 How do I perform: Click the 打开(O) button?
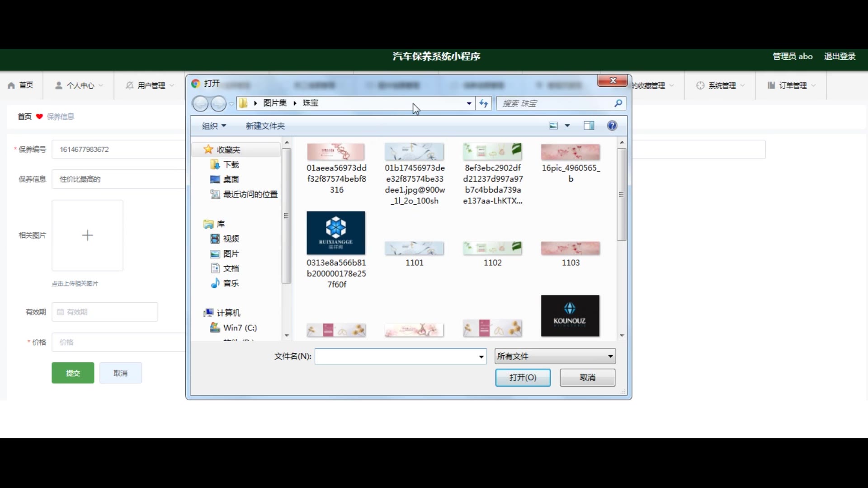click(x=523, y=378)
